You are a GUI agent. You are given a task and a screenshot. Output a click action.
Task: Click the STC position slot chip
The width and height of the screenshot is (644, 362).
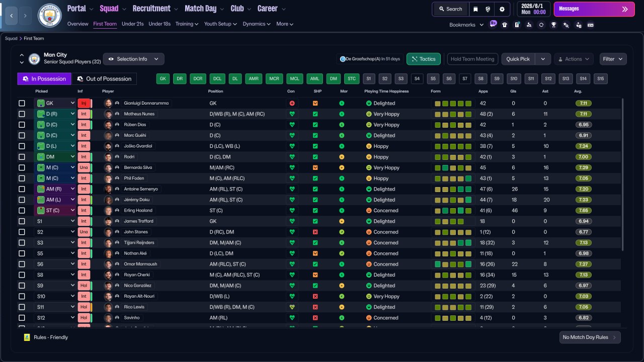pos(351,78)
